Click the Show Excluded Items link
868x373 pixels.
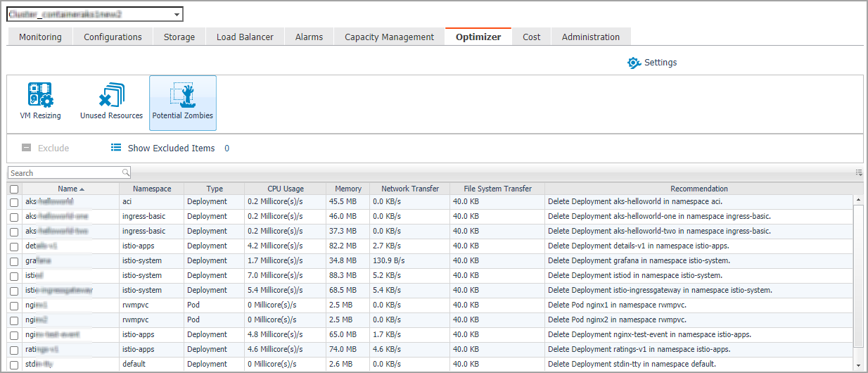171,148
